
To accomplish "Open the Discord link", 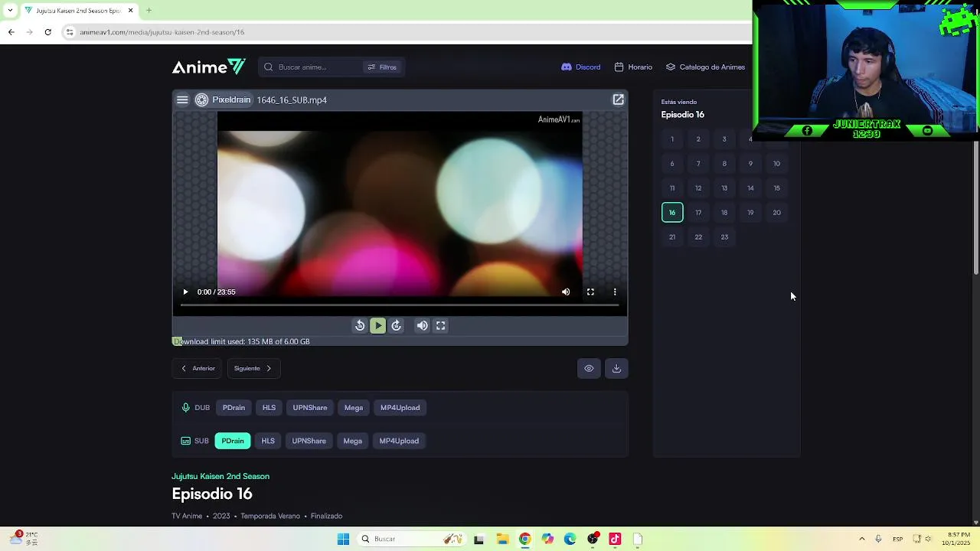I will point(581,67).
